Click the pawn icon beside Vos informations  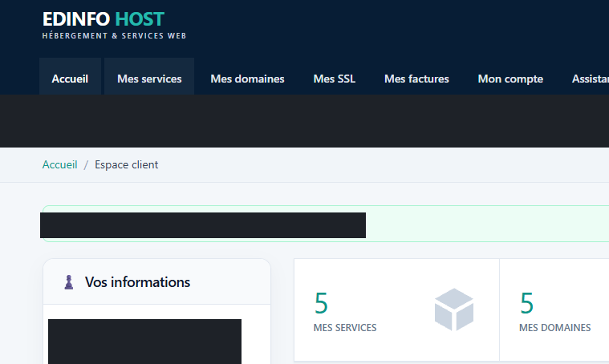tap(69, 282)
